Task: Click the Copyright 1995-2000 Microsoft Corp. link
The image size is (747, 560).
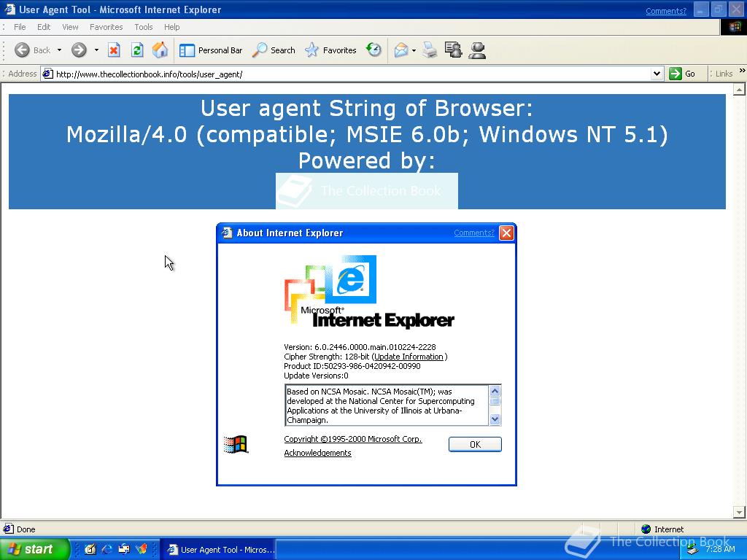Action: (x=353, y=439)
